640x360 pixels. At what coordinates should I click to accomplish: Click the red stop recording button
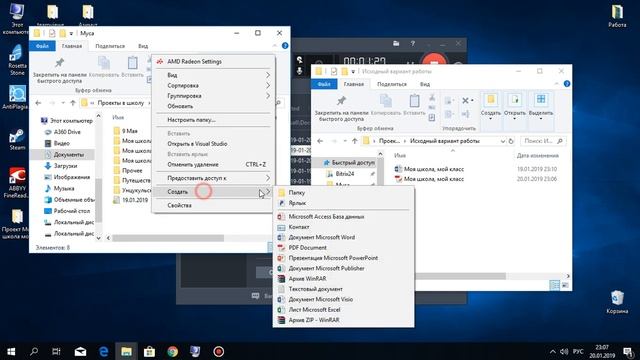[433, 61]
